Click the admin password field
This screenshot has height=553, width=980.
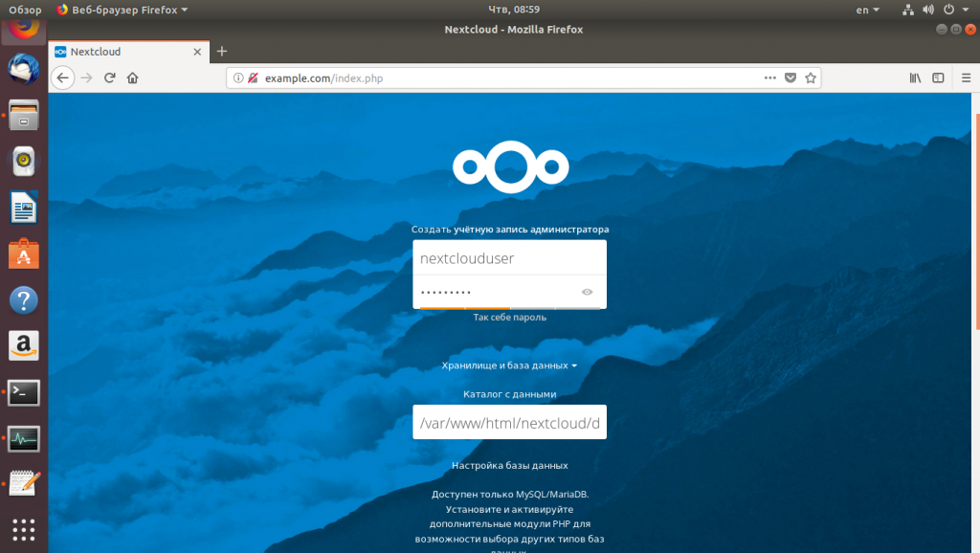[x=509, y=292]
